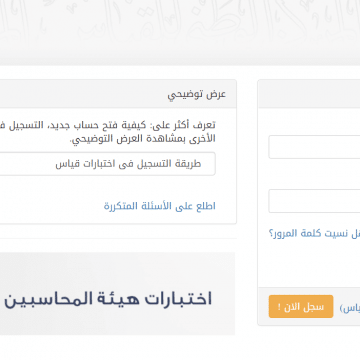
Task: Click paragraph line starting "تعرف أكثر على"
Action: pyautogui.click(x=107, y=125)
